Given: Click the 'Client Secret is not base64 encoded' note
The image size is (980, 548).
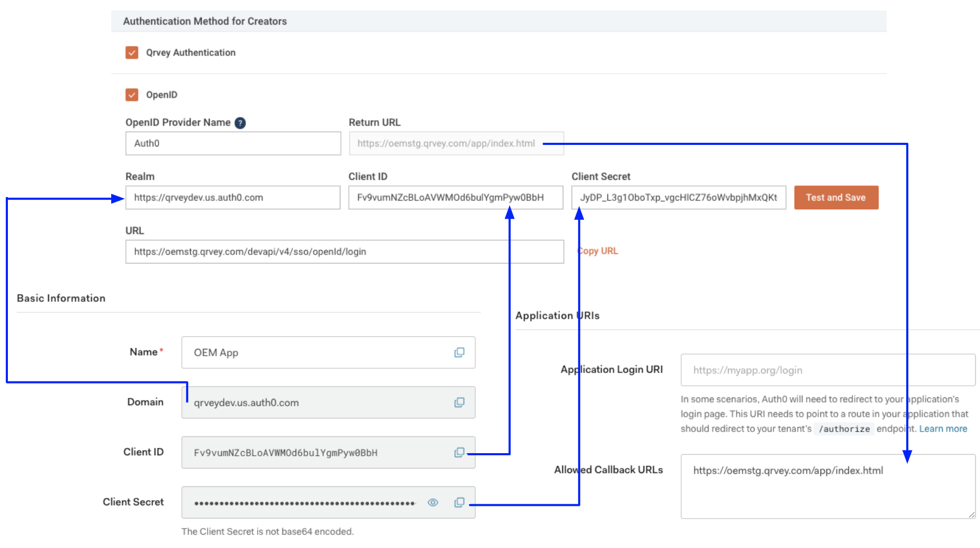Looking at the screenshot, I should (268, 532).
